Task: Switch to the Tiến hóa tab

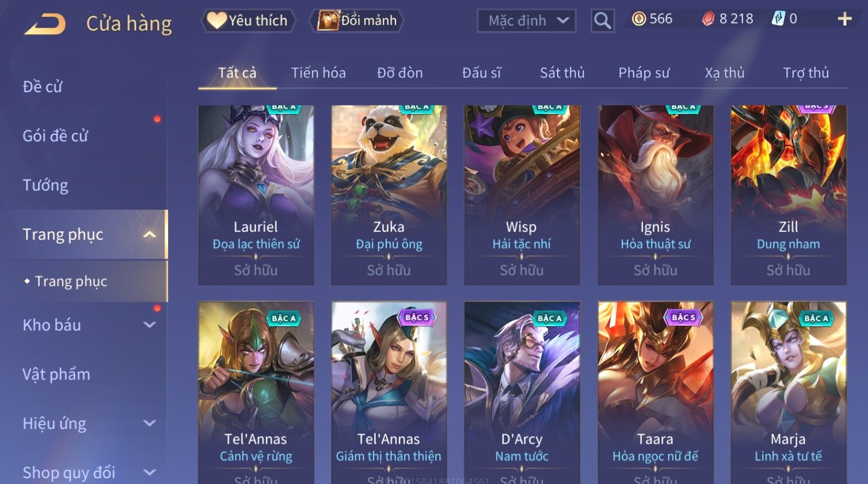Action: [x=318, y=73]
